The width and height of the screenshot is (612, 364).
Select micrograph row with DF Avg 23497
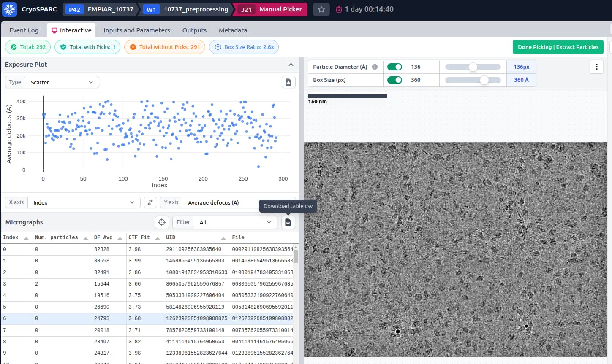pos(147,342)
